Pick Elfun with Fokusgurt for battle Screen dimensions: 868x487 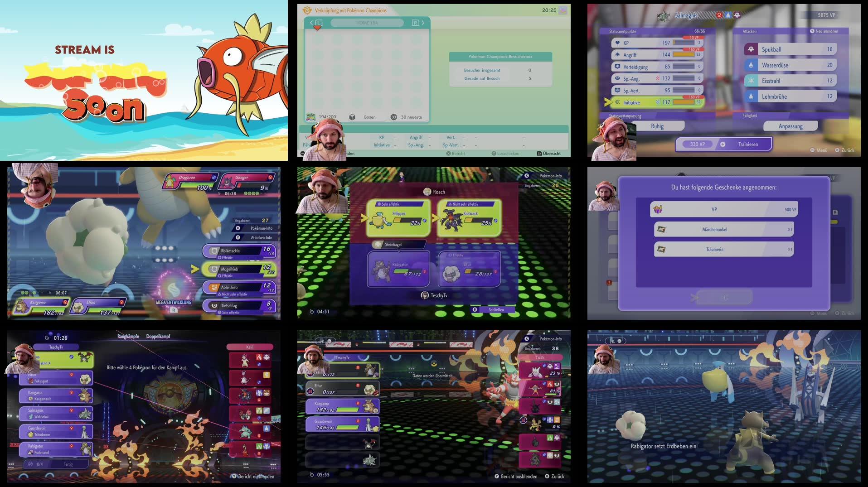click(56, 378)
